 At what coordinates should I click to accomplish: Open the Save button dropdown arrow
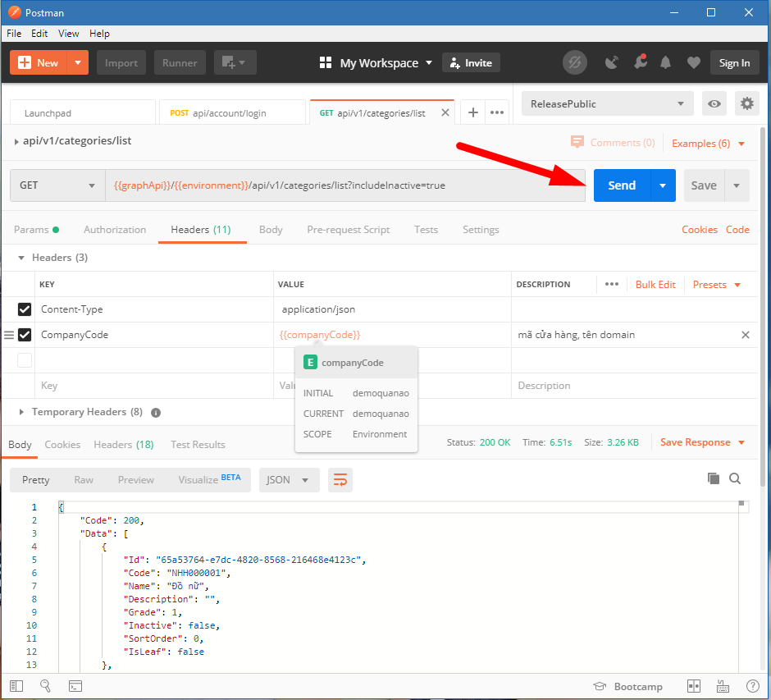tap(737, 185)
